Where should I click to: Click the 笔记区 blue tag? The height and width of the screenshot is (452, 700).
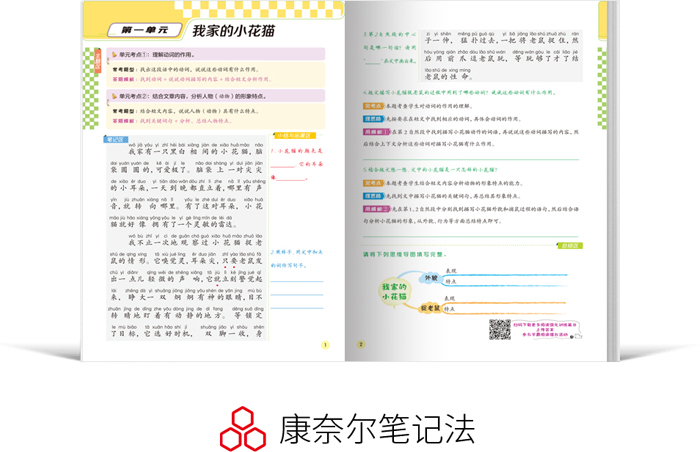coord(116,139)
